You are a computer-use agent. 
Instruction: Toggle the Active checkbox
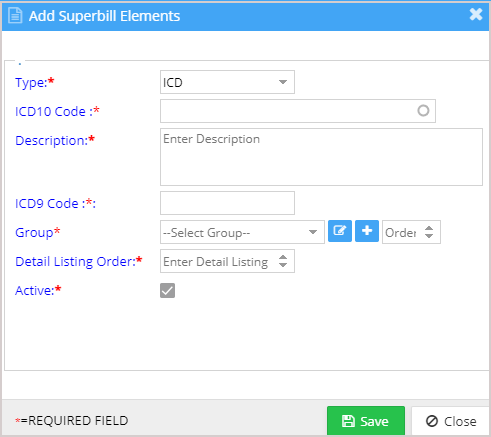167,290
